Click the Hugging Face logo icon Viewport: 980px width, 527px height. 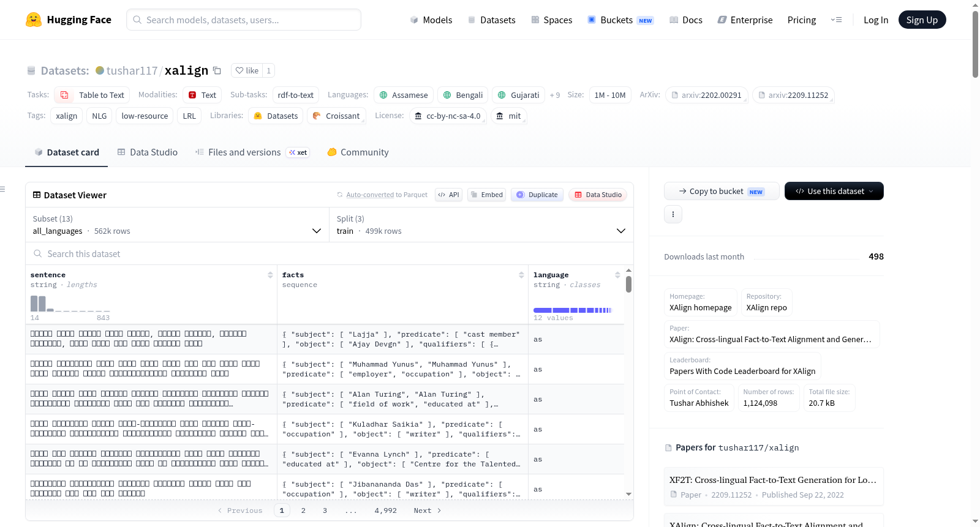[x=34, y=20]
